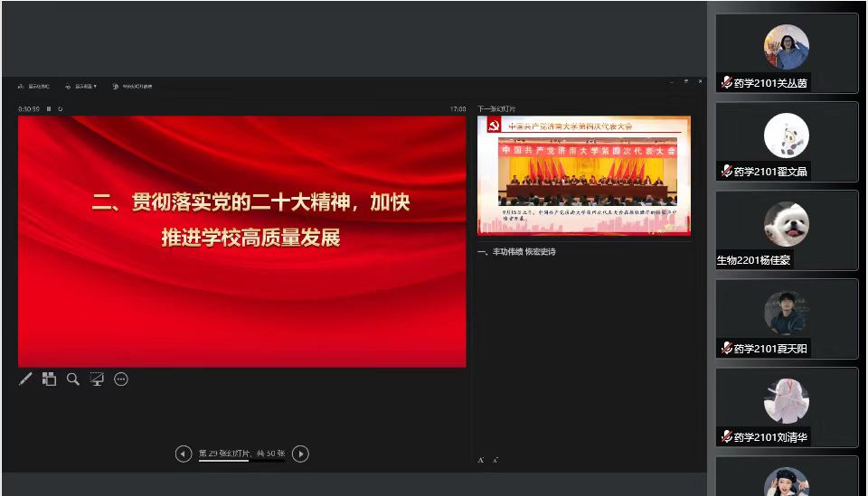Select participant 药学2101关丛茵 video tile
The height and width of the screenshot is (496, 868).
[787, 53]
